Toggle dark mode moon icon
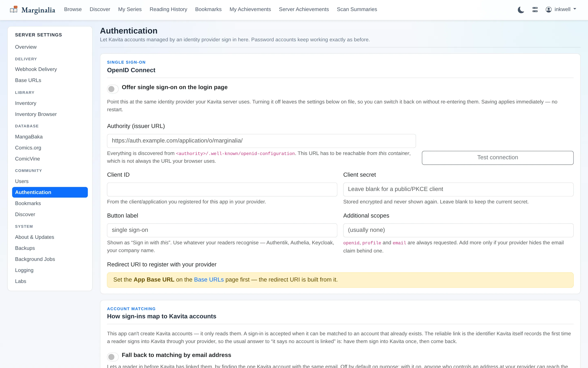The image size is (588, 368). (x=521, y=10)
